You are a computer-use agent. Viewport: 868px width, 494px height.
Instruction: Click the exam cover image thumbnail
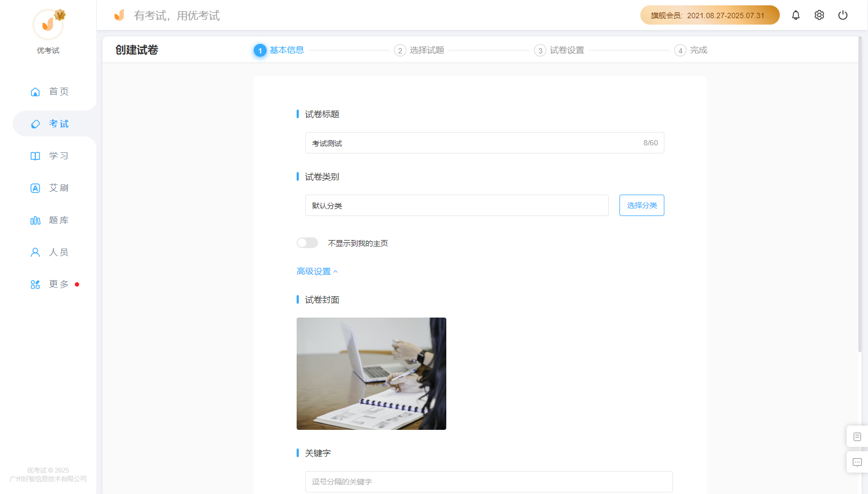pos(371,374)
